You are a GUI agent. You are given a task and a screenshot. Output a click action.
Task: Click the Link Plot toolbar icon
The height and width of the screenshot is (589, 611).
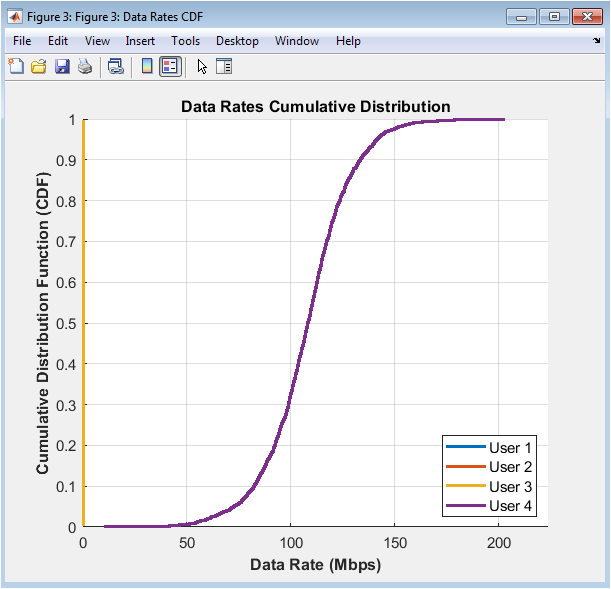click(x=116, y=67)
